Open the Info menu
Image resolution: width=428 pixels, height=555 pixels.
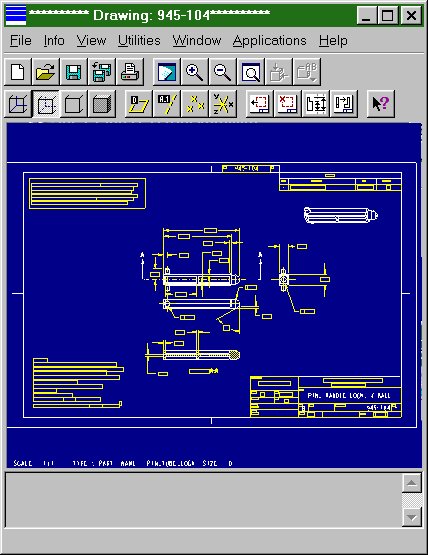54,41
